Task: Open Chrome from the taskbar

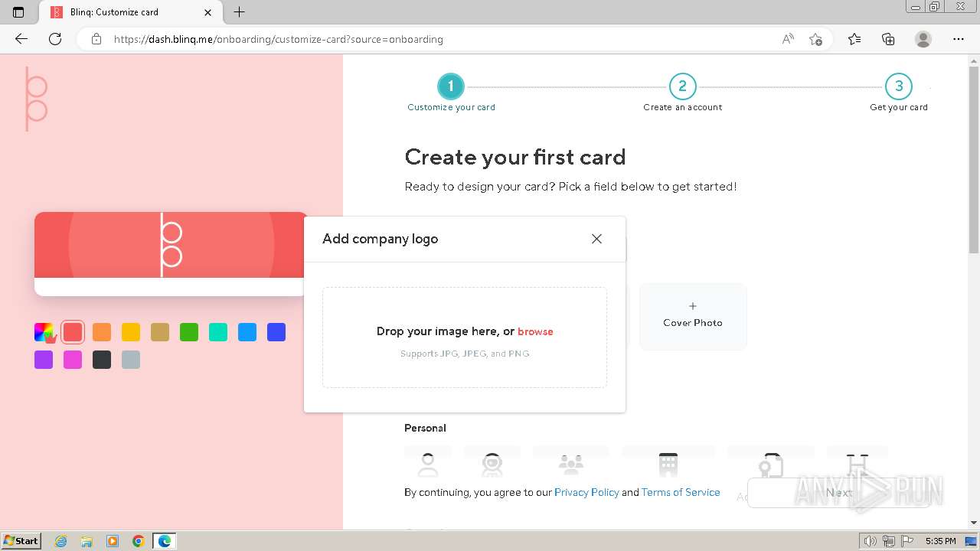Action: click(x=138, y=541)
